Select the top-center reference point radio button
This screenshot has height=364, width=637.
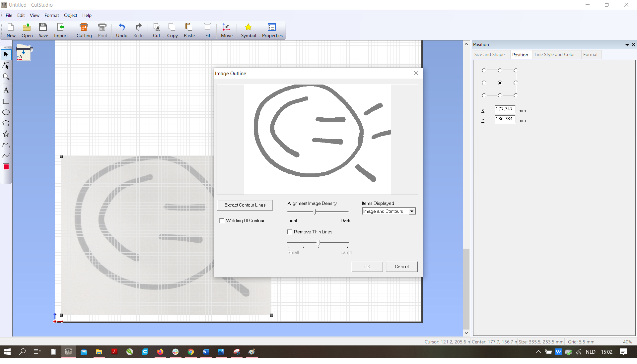500,70
